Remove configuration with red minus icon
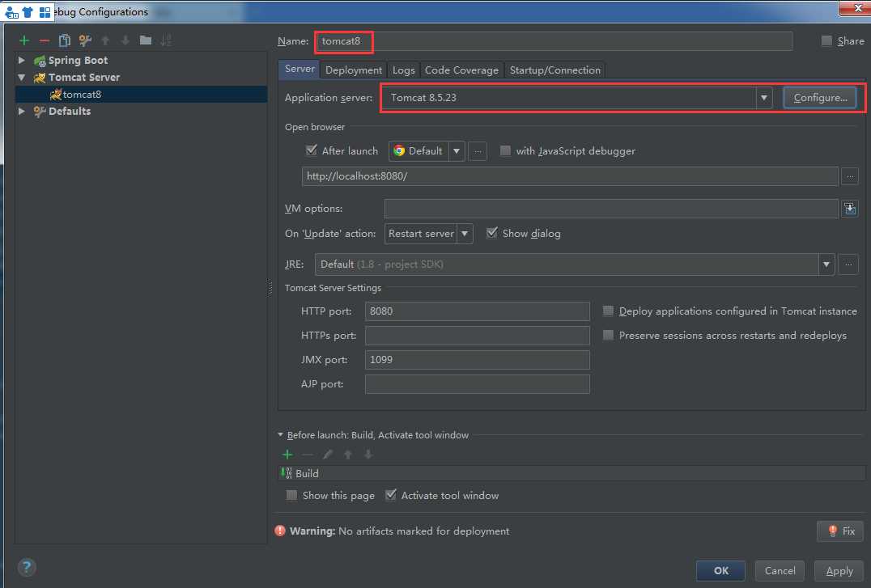The height and width of the screenshot is (588, 871). tap(45, 40)
